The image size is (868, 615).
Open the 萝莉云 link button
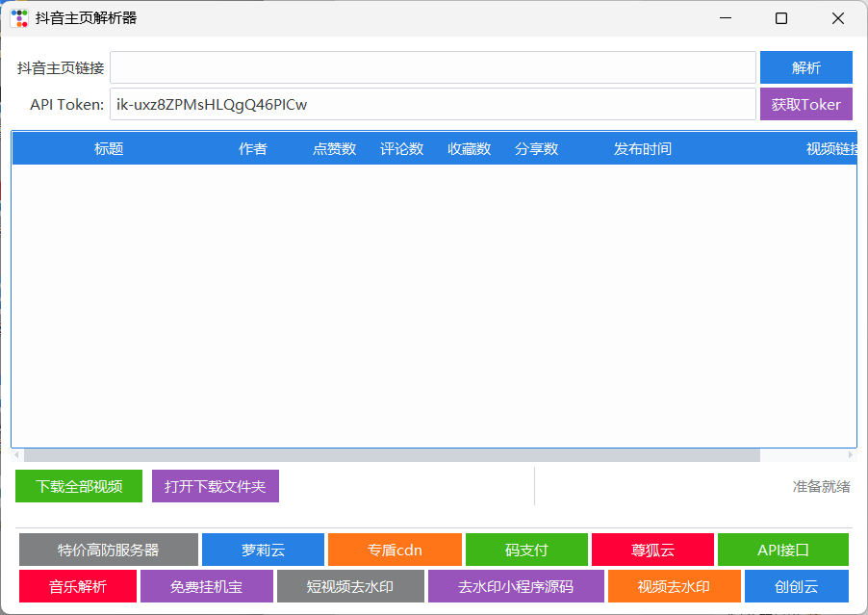263,550
